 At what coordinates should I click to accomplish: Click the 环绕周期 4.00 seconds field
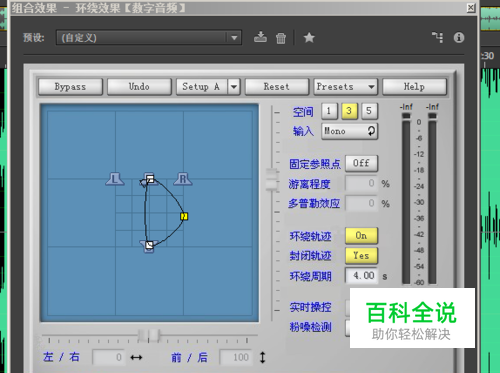[362, 276]
